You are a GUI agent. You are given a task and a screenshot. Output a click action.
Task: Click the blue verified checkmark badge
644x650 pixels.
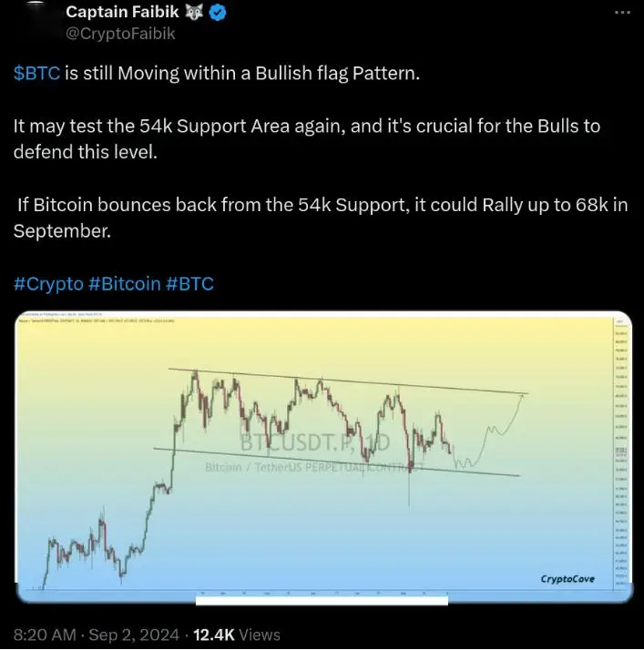(x=218, y=13)
